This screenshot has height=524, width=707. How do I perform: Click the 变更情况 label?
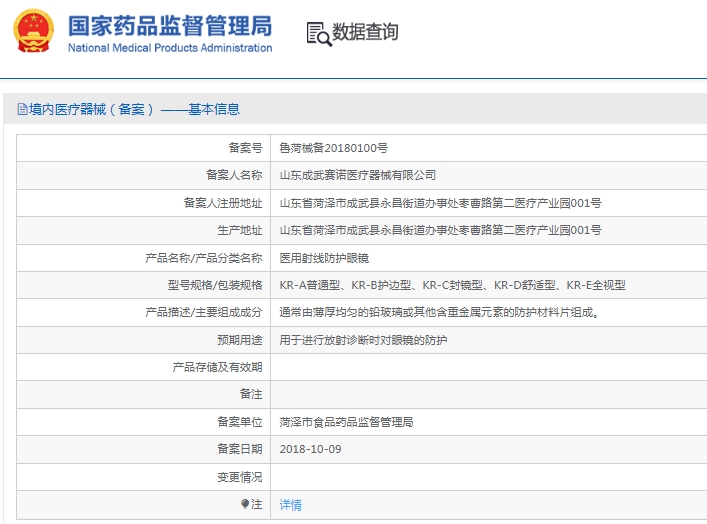240,477
